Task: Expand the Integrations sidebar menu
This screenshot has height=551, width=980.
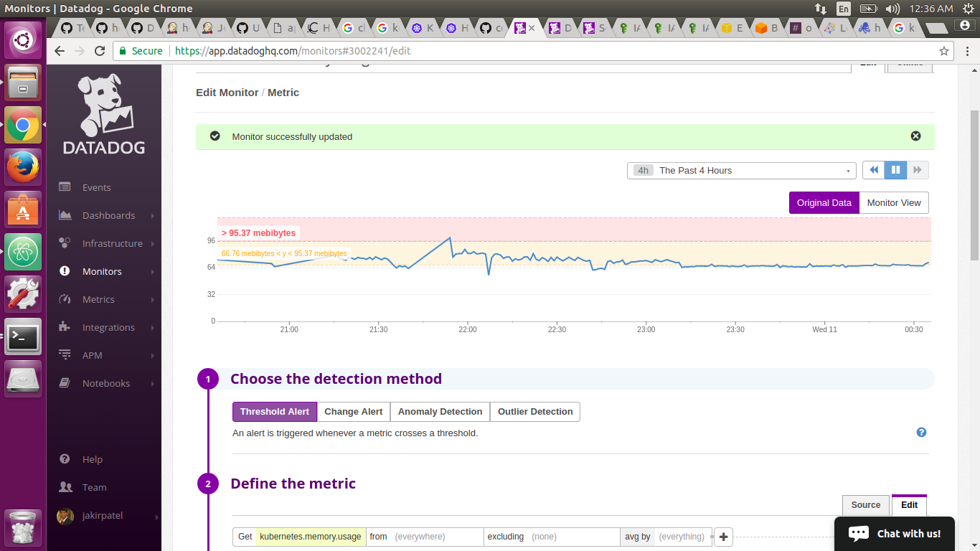Action: [x=108, y=327]
